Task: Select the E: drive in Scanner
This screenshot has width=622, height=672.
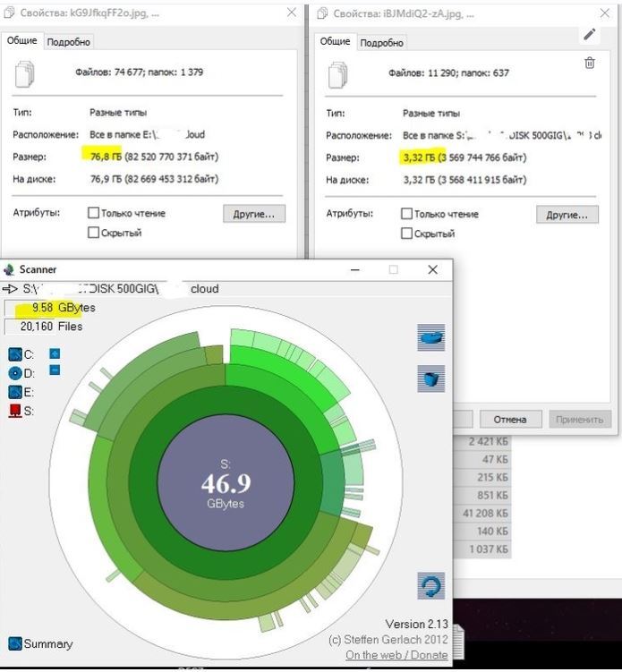Action: point(15,392)
